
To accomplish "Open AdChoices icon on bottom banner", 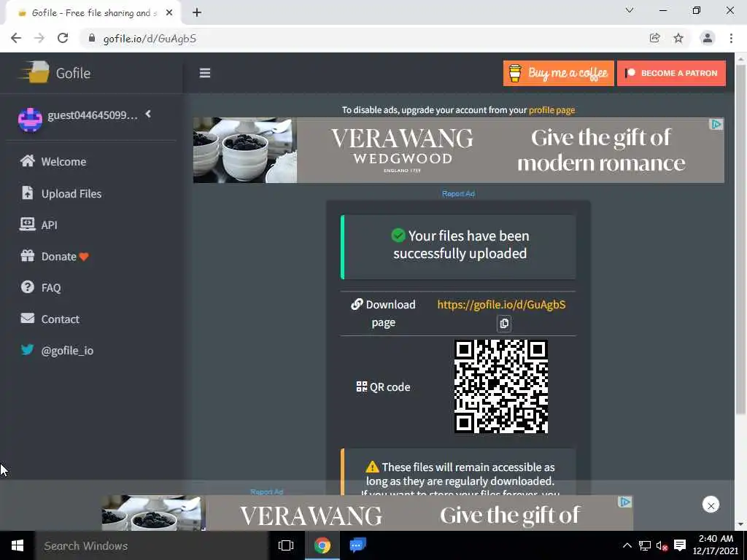I will pyautogui.click(x=624, y=502).
